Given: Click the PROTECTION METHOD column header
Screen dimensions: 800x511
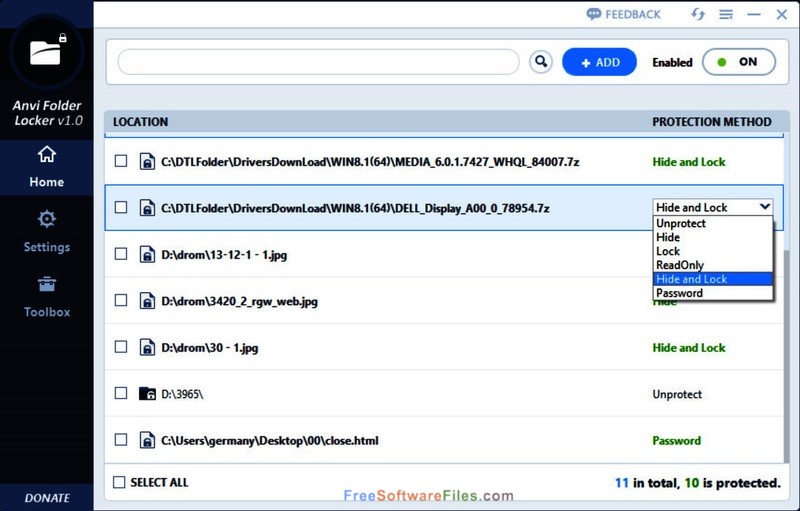Looking at the screenshot, I should coord(712,122).
